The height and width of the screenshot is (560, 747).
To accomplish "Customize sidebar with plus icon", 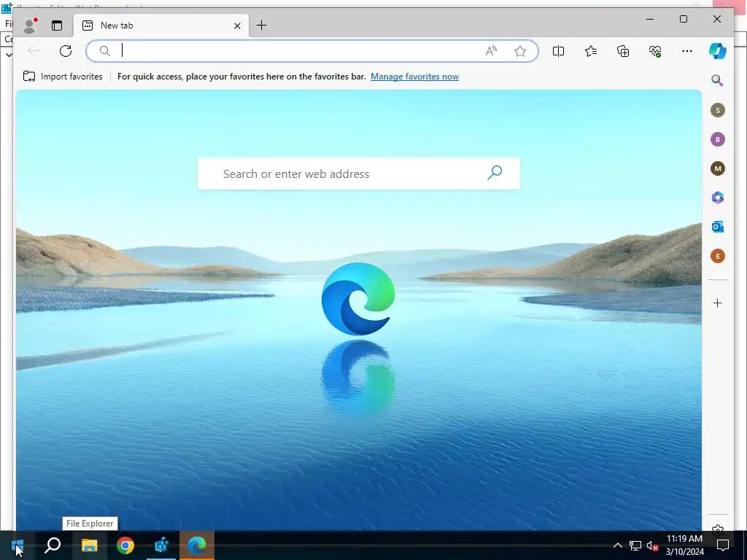I will point(718,303).
